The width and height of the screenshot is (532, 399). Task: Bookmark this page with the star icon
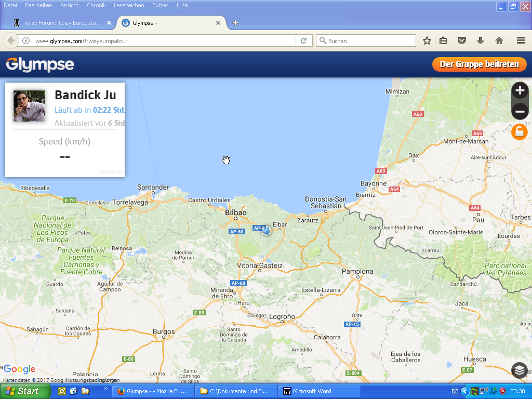coord(427,41)
